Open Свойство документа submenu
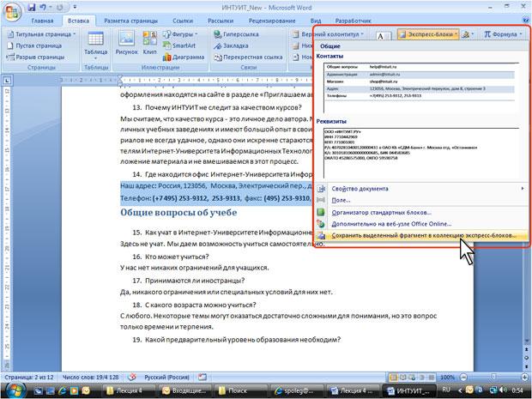This screenshot has width=532, height=399. 420,188
